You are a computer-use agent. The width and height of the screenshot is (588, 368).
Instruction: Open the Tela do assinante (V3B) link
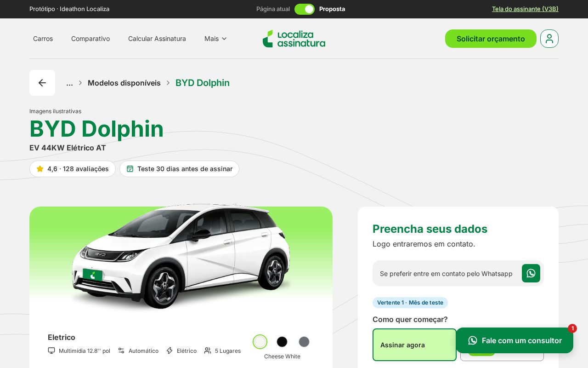pyautogui.click(x=525, y=9)
